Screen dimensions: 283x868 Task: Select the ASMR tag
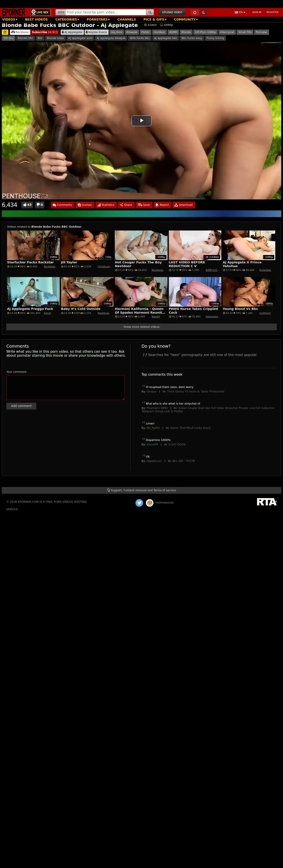point(173,32)
